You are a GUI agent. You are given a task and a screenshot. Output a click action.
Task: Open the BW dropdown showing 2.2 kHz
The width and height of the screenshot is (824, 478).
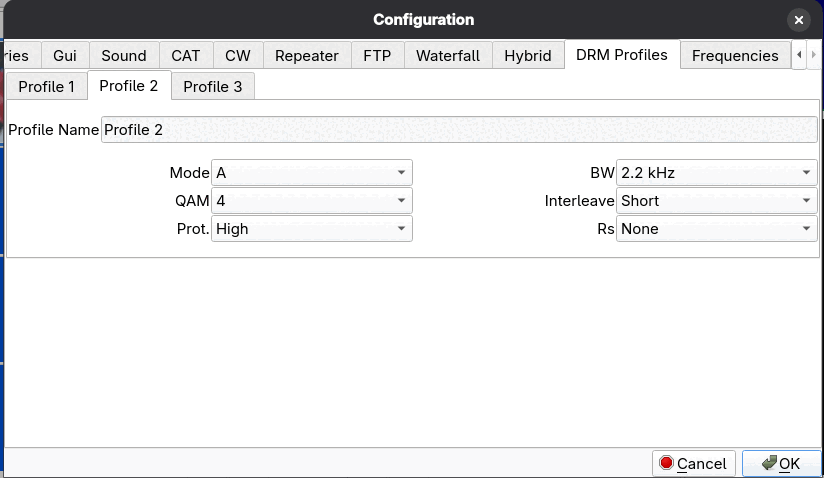(717, 173)
